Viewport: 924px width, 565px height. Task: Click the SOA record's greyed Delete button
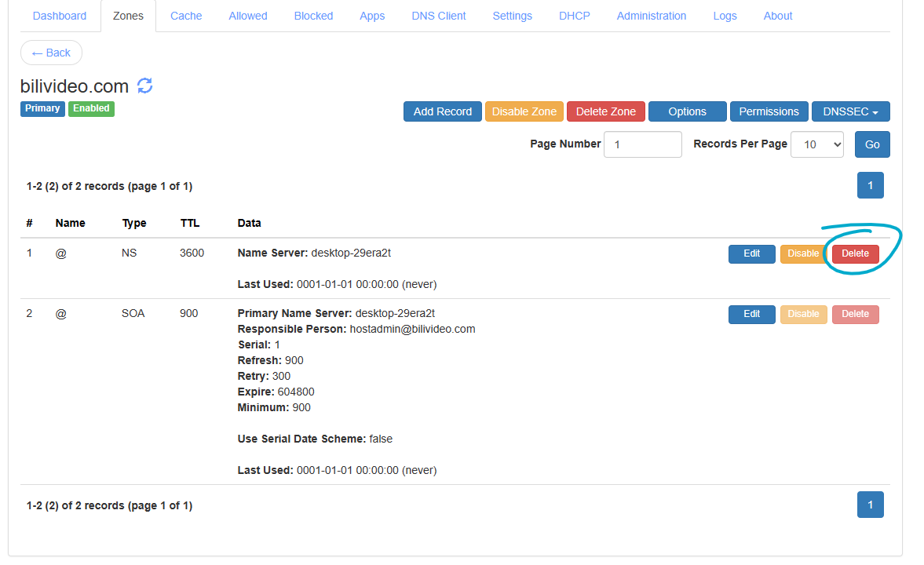855,314
